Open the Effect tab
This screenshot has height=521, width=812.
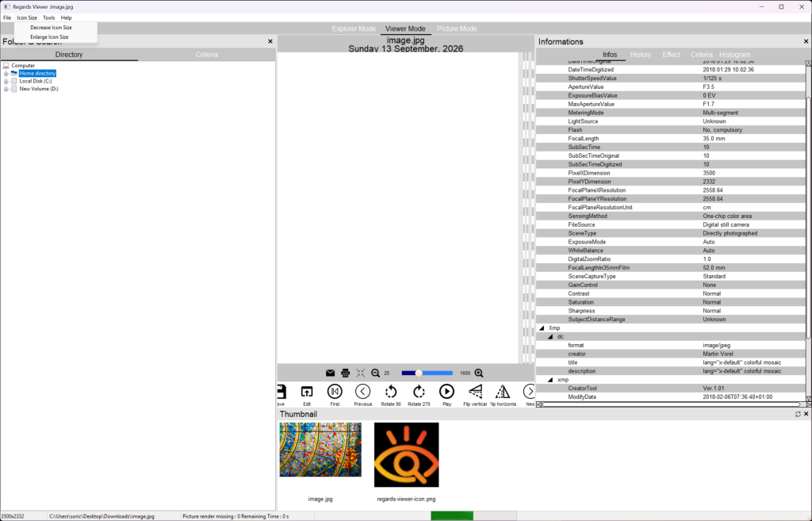click(x=671, y=55)
